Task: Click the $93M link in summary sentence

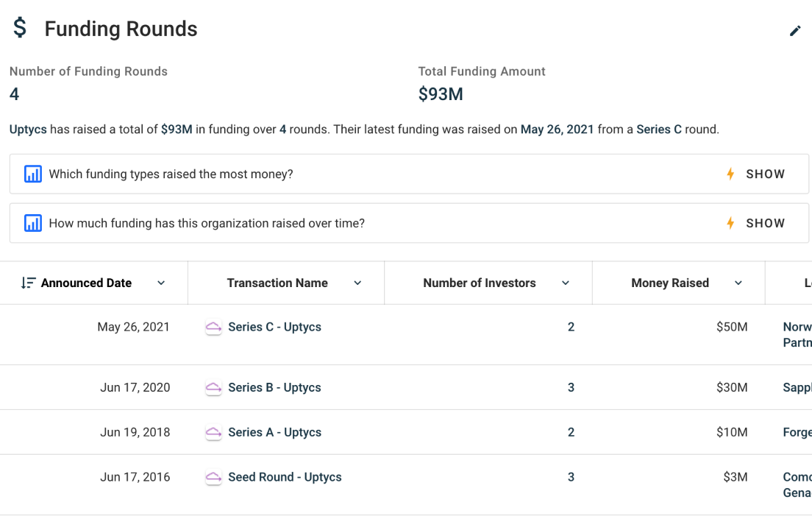Action: click(x=177, y=130)
